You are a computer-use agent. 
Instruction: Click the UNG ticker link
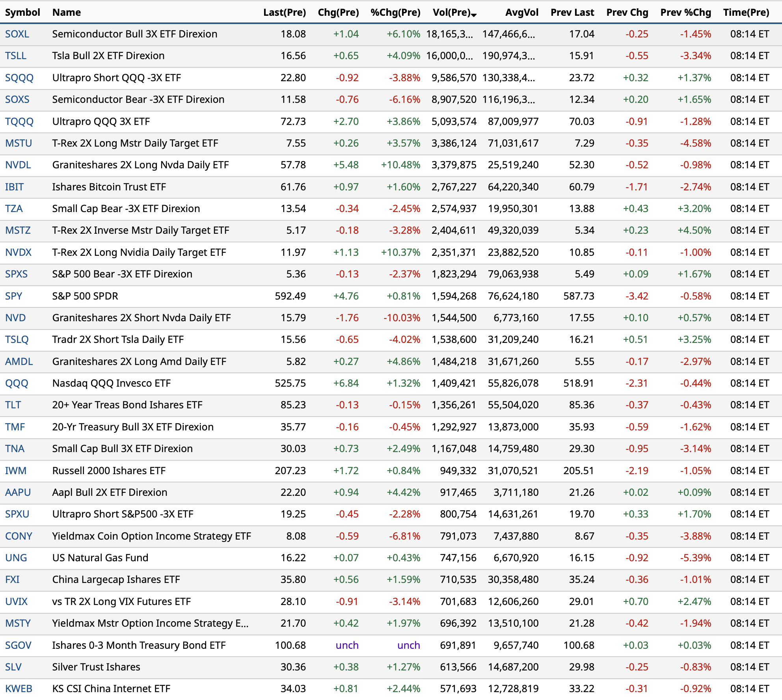point(16,558)
